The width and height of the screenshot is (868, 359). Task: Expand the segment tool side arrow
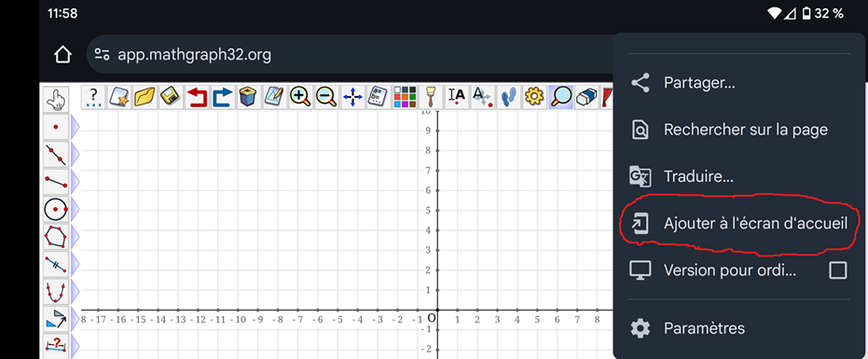tap(75, 182)
